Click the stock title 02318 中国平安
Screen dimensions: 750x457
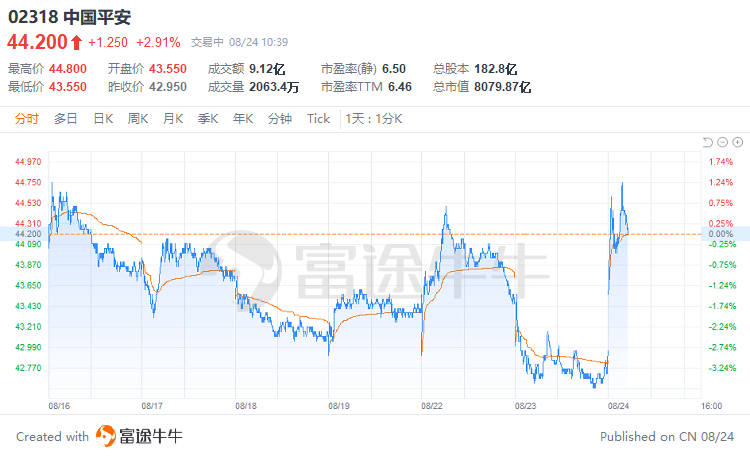[x=69, y=17]
